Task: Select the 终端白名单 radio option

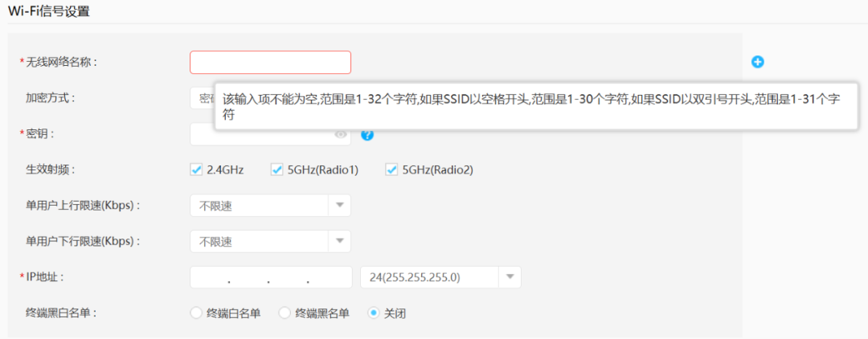Action: coord(196,313)
